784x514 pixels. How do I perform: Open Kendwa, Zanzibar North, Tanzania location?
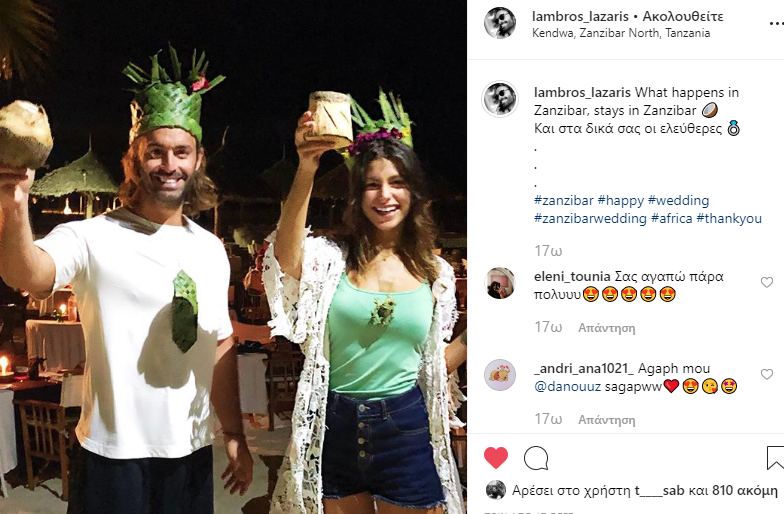621,33
